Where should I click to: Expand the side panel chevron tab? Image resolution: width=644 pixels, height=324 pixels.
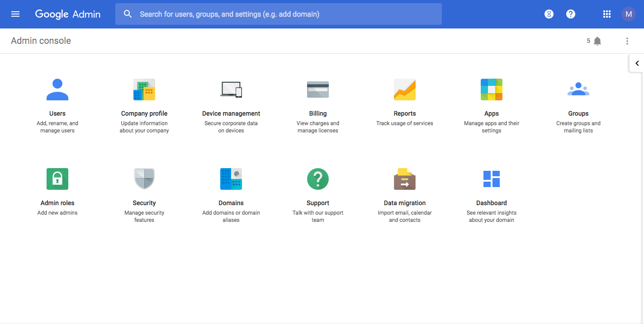click(637, 63)
